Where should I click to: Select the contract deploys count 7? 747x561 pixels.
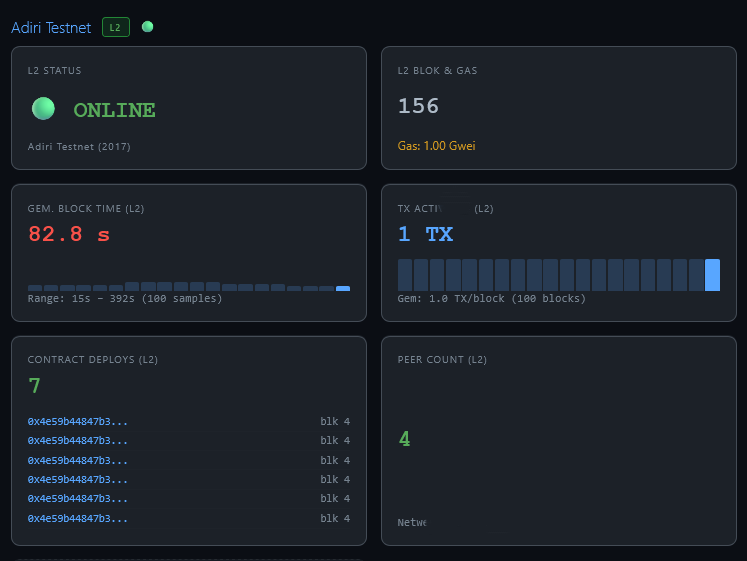click(34, 386)
